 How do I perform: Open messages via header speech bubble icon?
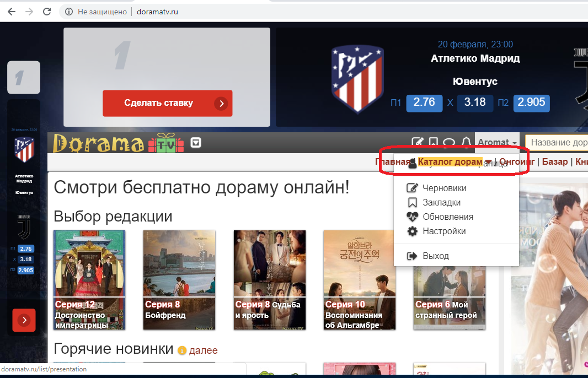[449, 142]
